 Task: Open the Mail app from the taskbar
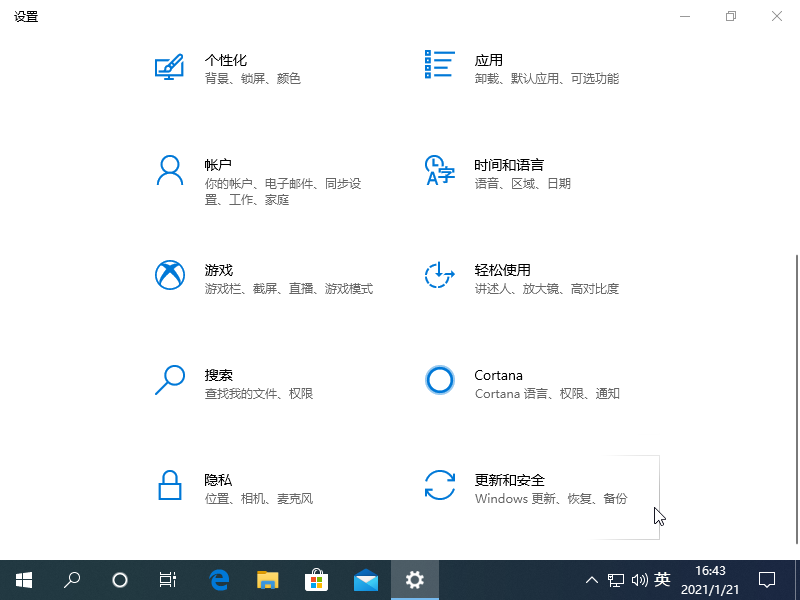point(365,580)
